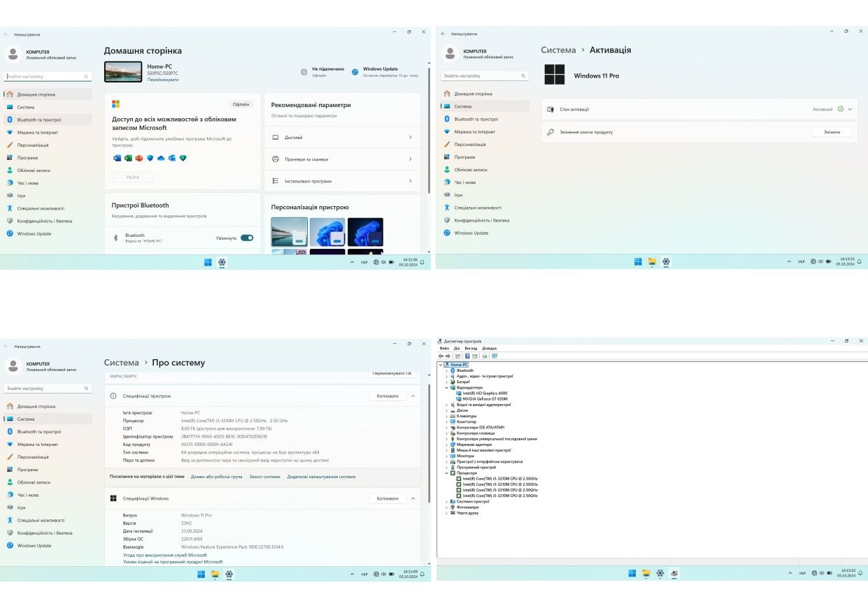The height and width of the screenshot is (613, 868).
Task: Click the Система breadcrumb in the Активація window
Action: tap(558, 50)
